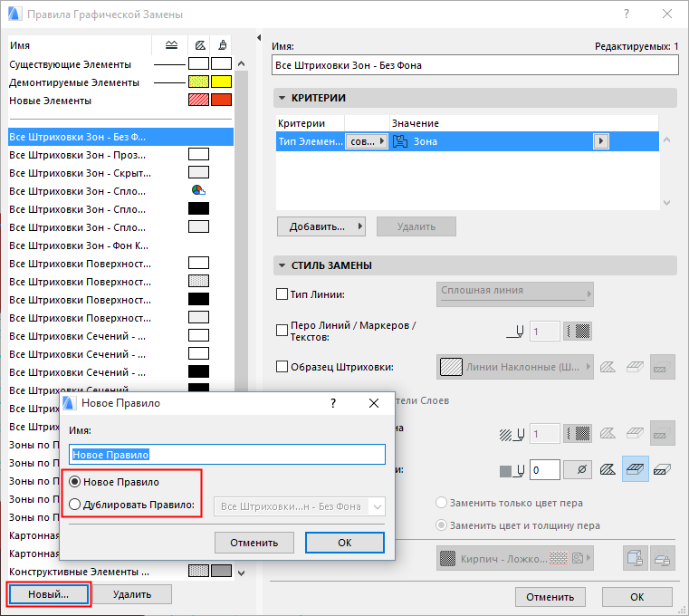Image resolution: width=689 pixels, height=616 pixels.
Task: Open value arrow at end of Зона row
Action: pos(601,141)
